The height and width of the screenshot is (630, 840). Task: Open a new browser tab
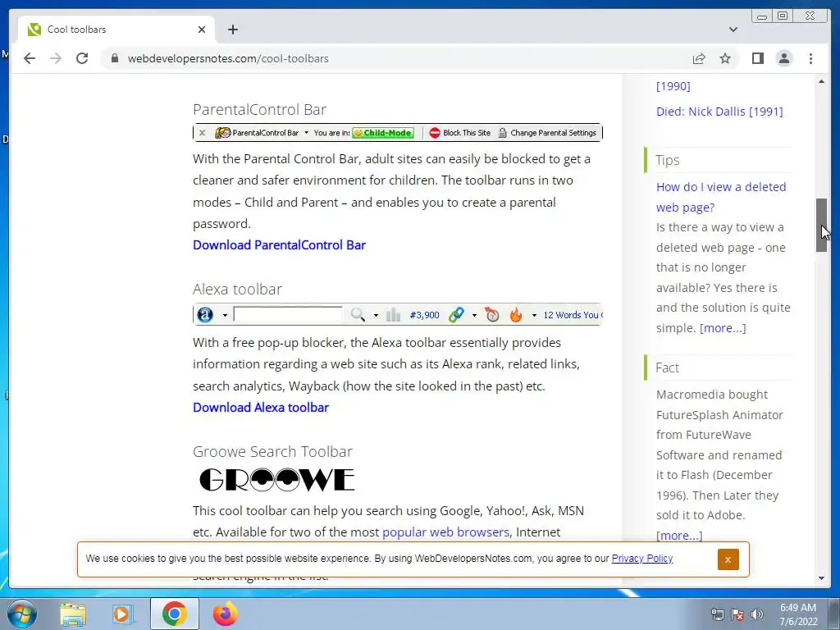click(232, 30)
